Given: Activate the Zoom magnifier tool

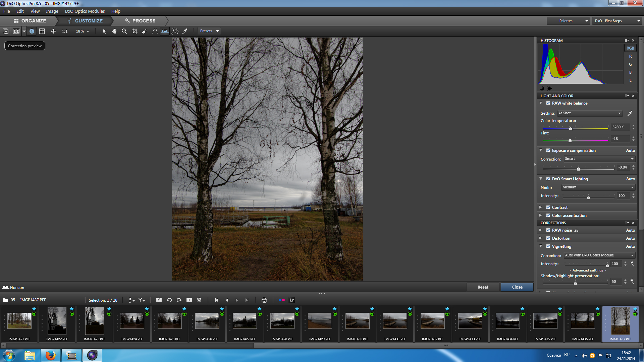Looking at the screenshot, I should click(x=124, y=31).
